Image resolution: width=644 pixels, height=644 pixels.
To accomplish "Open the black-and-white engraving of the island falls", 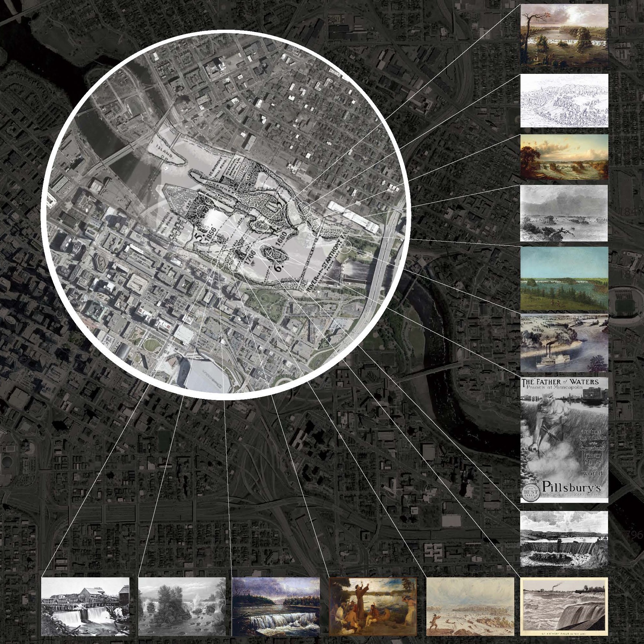I will (182, 606).
